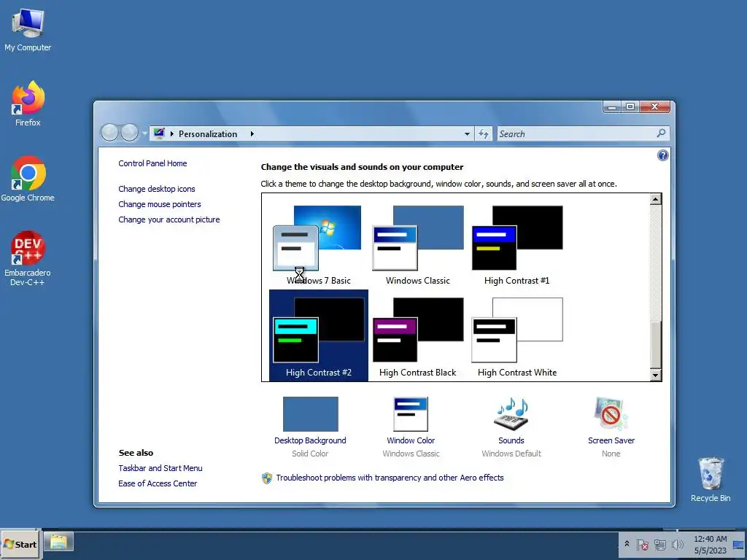Open Change your account picture link

[169, 219]
